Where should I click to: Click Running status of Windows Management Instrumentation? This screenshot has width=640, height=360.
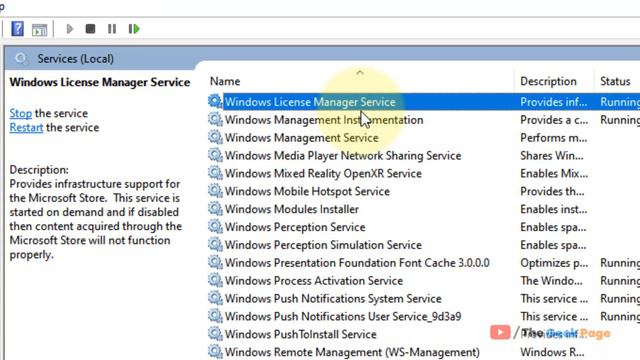tap(620, 120)
